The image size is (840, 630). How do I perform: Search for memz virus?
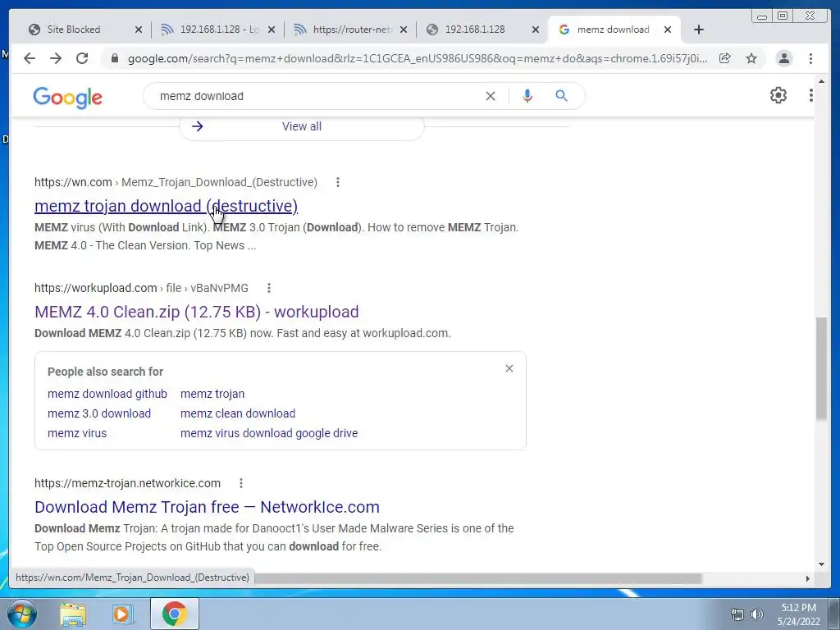[x=76, y=433]
